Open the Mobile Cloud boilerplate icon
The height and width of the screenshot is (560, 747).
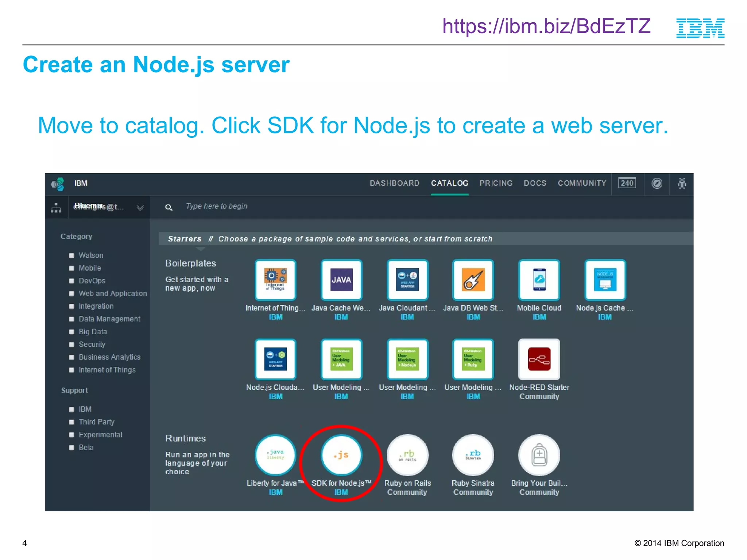pos(539,280)
